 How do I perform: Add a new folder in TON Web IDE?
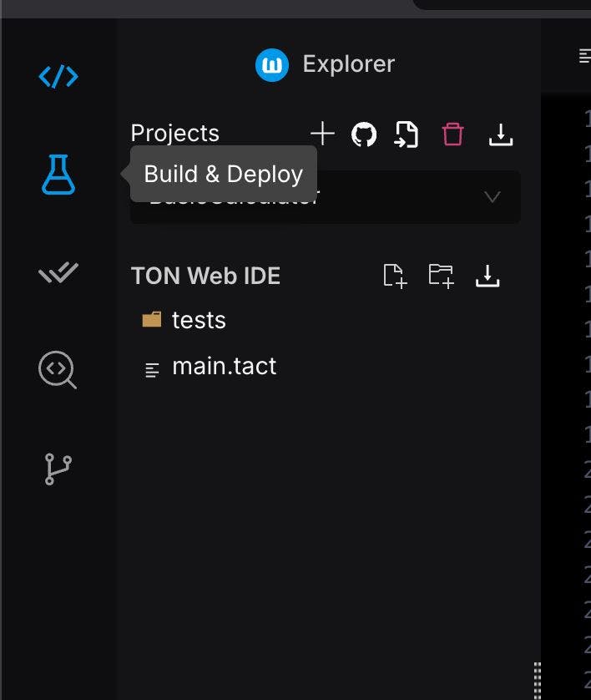pos(441,276)
